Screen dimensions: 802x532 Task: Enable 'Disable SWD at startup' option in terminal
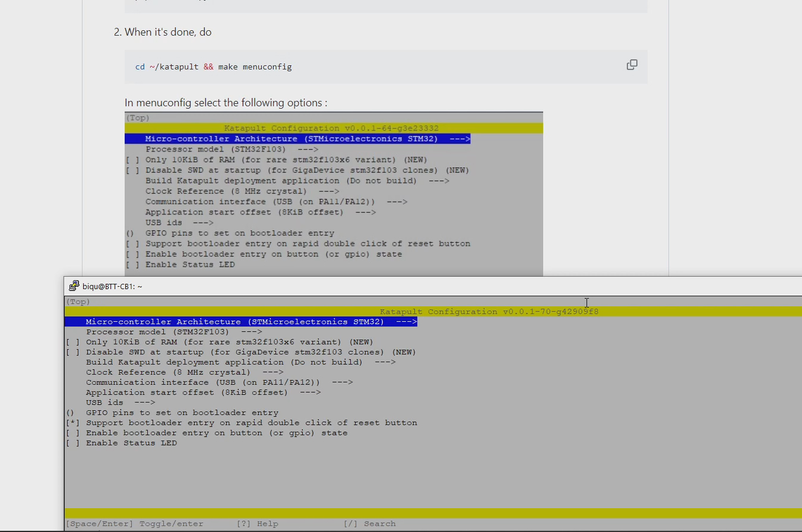pos(73,352)
